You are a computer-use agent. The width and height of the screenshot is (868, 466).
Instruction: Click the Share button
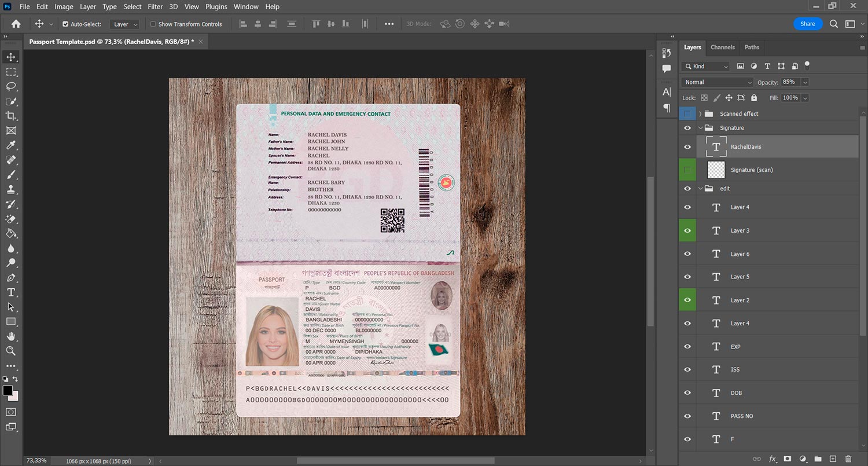[x=807, y=24]
